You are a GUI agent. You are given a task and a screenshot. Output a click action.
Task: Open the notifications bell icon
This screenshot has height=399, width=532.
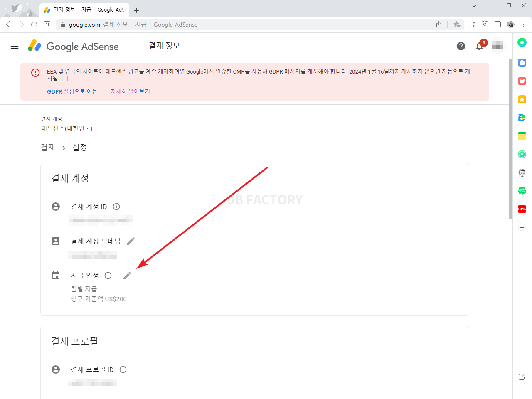point(479,46)
